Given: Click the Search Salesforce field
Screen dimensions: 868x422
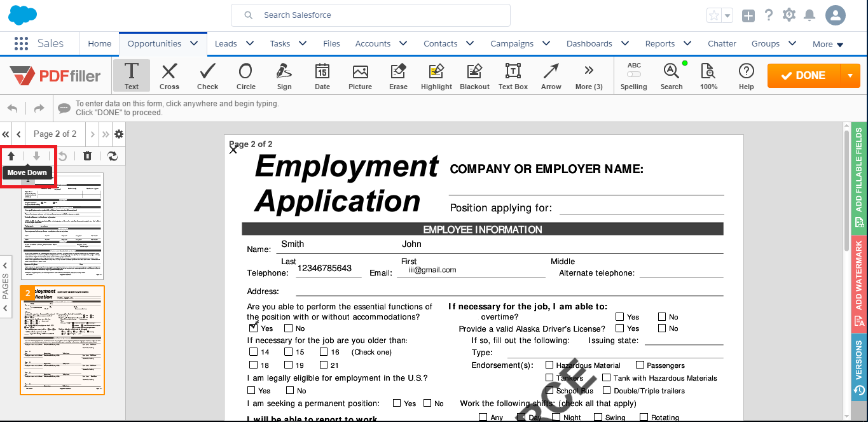Looking at the screenshot, I should click(371, 15).
